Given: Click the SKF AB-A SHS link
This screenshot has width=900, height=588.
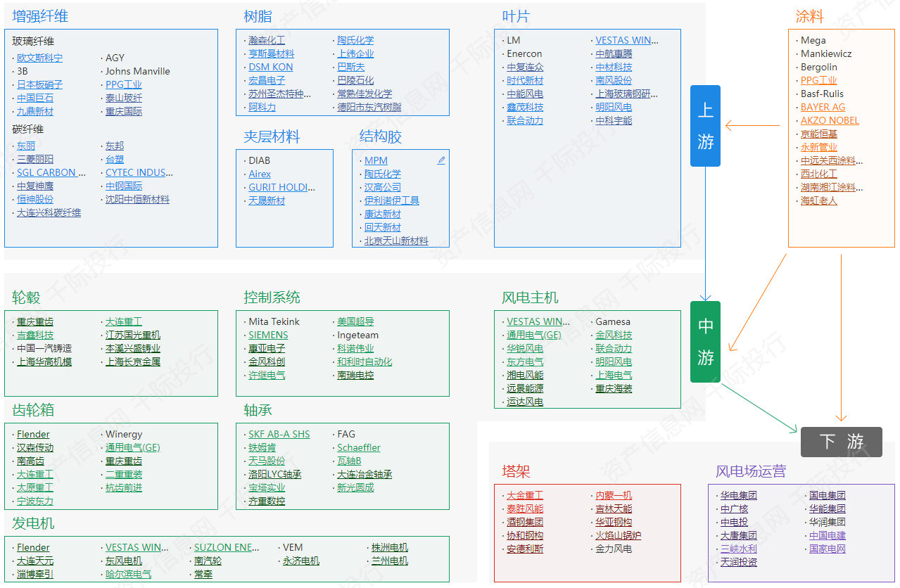Looking at the screenshot, I should (279, 434).
